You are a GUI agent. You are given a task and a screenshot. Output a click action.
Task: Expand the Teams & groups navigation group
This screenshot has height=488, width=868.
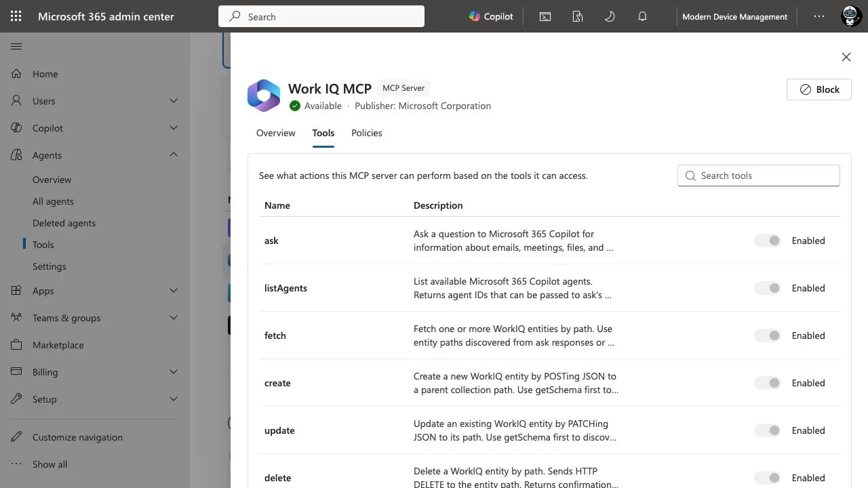tap(174, 318)
